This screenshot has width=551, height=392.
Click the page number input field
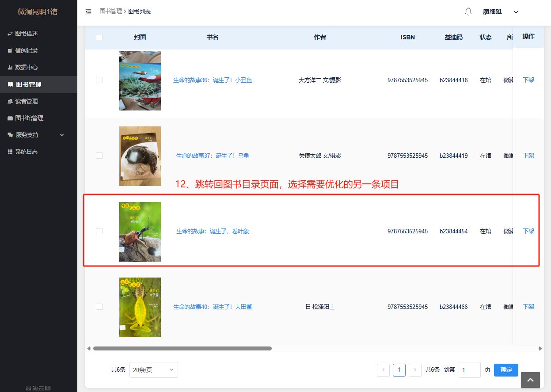click(x=469, y=370)
